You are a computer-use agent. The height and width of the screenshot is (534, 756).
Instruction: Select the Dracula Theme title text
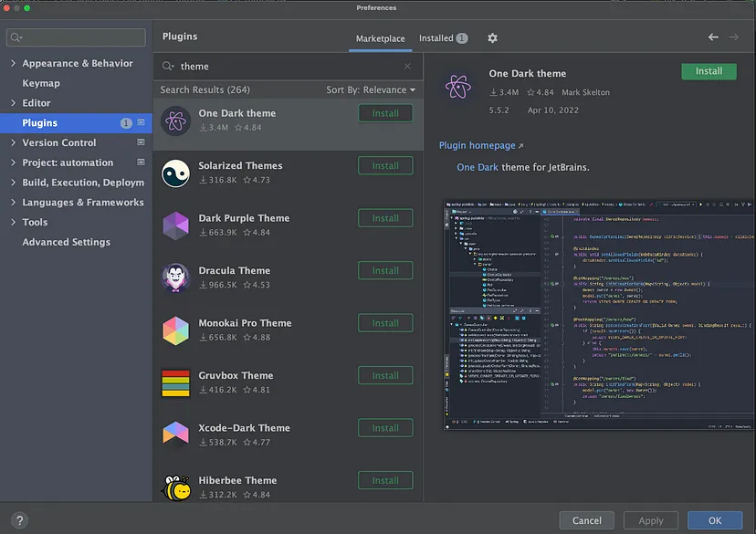pos(235,270)
